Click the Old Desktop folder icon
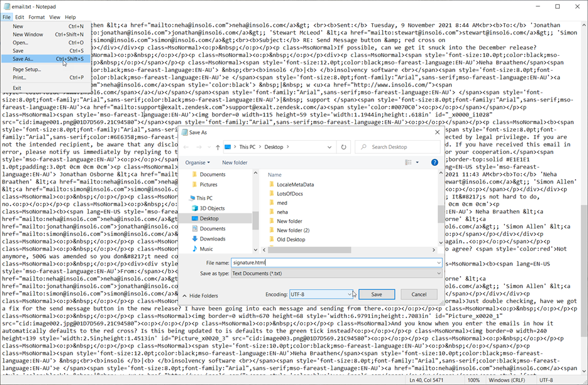This screenshot has width=588, height=385. 272,239
